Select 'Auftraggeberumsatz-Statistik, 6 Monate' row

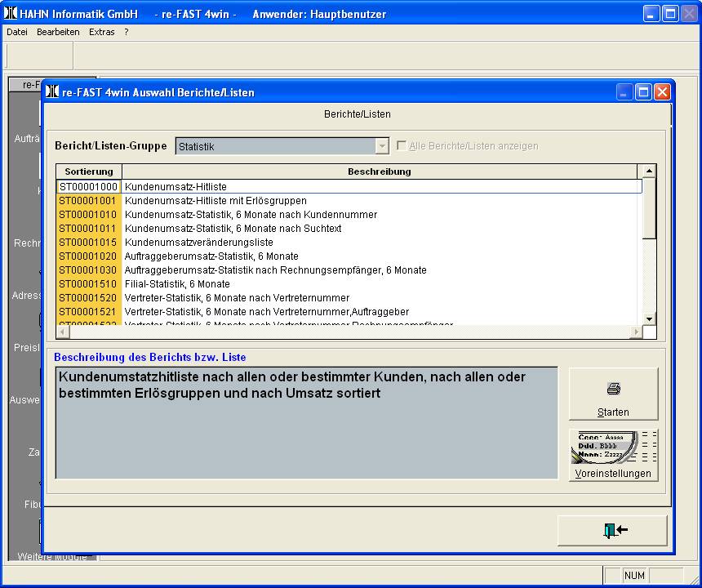(349, 256)
